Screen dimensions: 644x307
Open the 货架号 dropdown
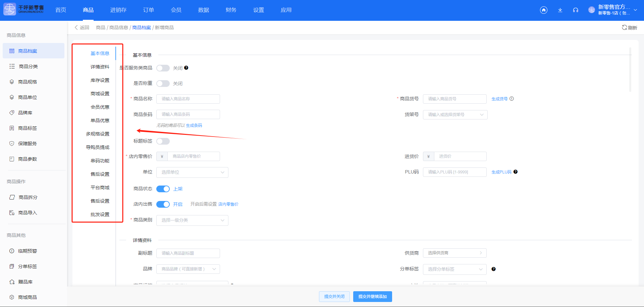(x=455, y=115)
